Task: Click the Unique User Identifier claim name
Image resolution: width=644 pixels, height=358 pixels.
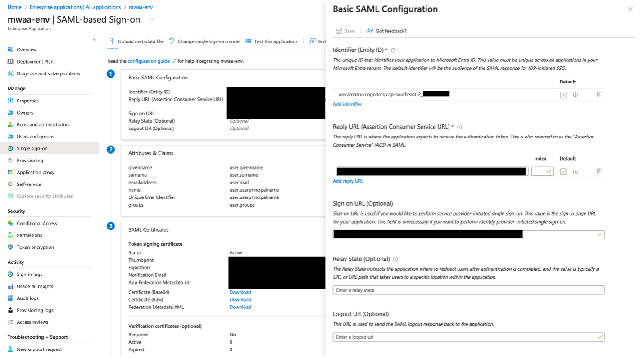Action: 152,197
